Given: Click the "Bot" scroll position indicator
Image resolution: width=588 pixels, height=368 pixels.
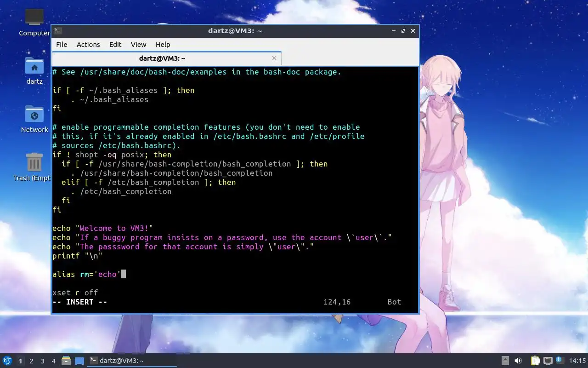Looking at the screenshot, I should coord(395,302).
